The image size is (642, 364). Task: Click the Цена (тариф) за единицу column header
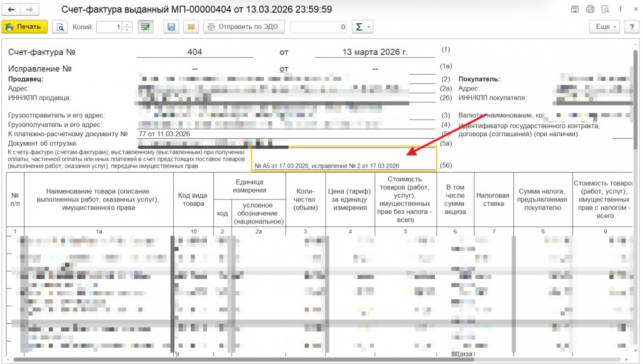pos(350,200)
